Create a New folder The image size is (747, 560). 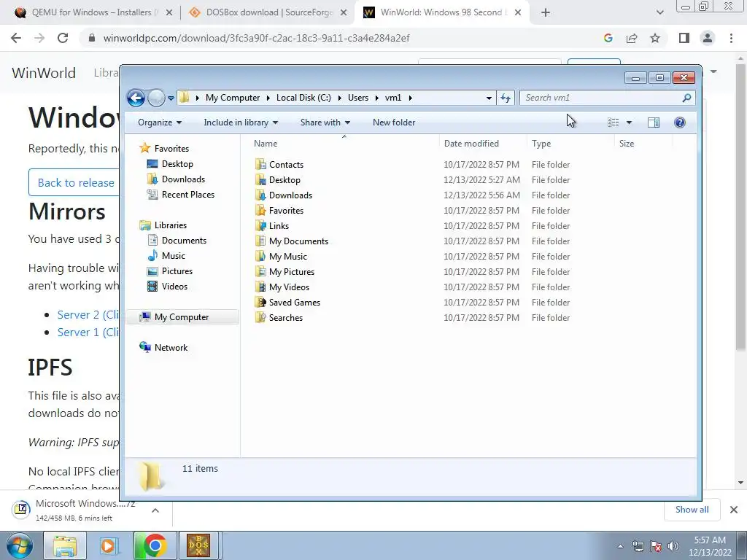pos(393,122)
